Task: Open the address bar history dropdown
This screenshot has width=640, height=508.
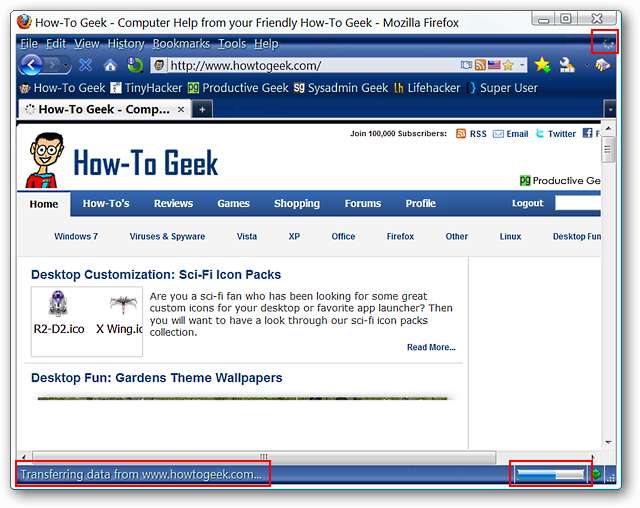Action: pos(522,65)
